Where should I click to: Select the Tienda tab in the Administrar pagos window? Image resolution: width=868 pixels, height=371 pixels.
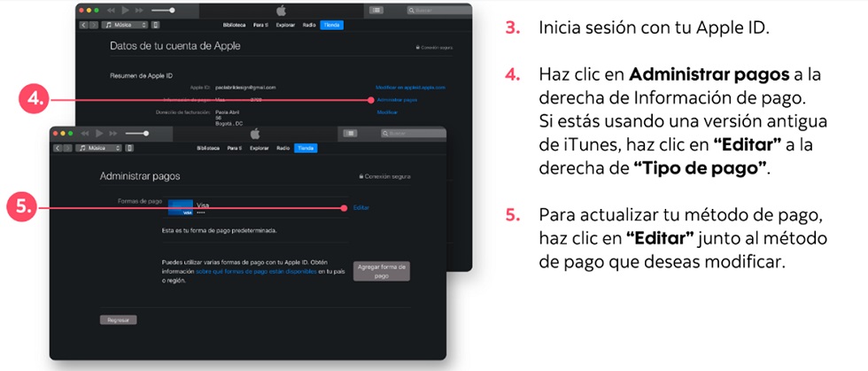click(306, 149)
